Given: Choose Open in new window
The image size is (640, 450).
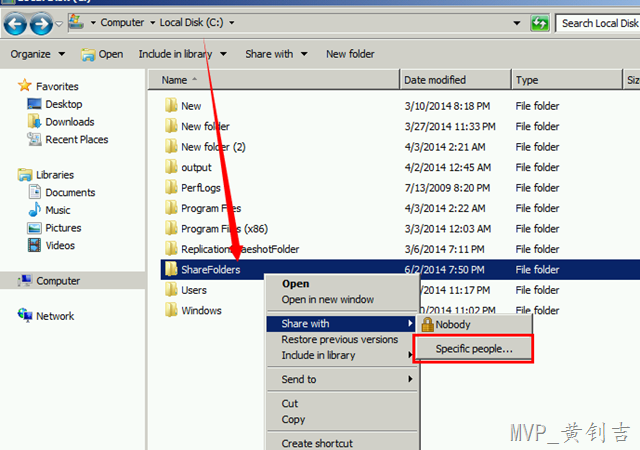Looking at the screenshot, I should click(342, 299).
